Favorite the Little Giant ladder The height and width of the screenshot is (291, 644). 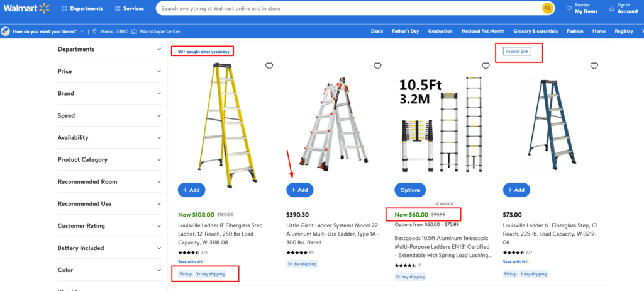tap(377, 66)
